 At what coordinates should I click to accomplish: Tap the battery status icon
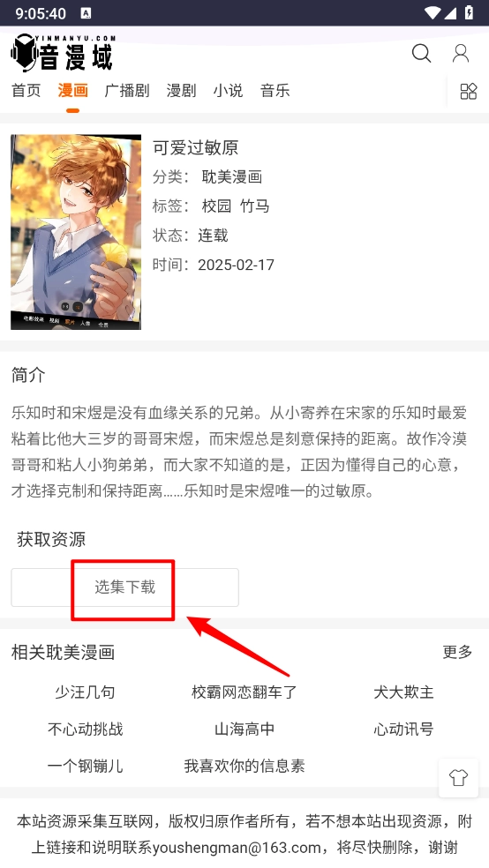coord(469,12)
